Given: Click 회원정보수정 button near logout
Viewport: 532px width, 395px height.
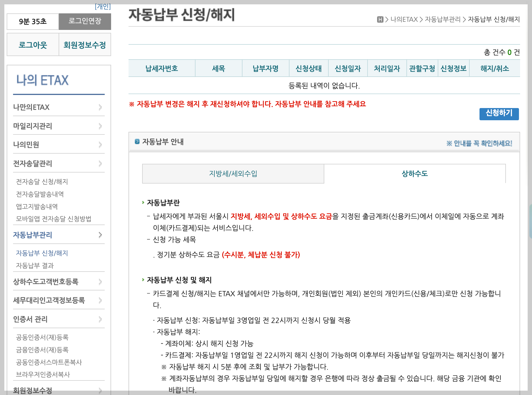Looking at the screenshot, I should click(85, 45).
